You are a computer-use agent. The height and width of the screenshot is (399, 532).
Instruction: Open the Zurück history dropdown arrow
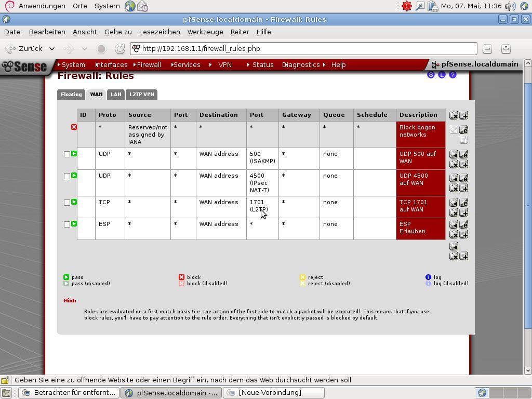pos(52,49)
